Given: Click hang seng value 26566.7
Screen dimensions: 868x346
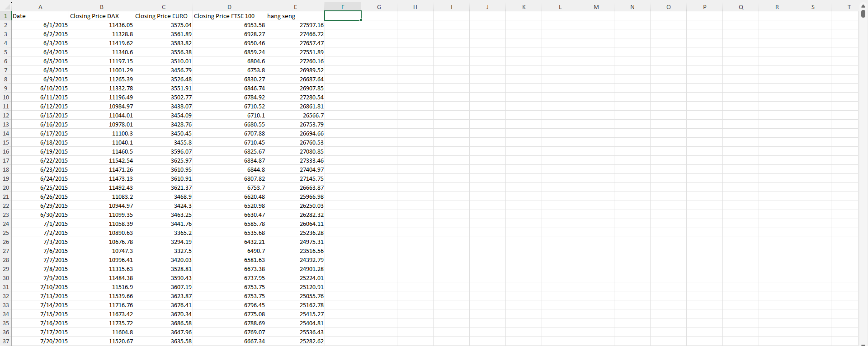Looking at the screenshot, I should click(295, 115).
